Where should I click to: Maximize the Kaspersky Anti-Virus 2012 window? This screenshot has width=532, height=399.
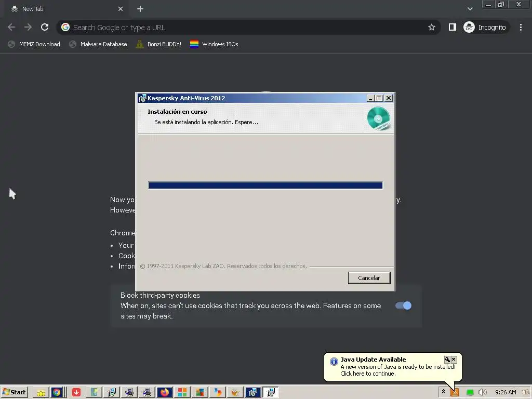tap(379, 98)
